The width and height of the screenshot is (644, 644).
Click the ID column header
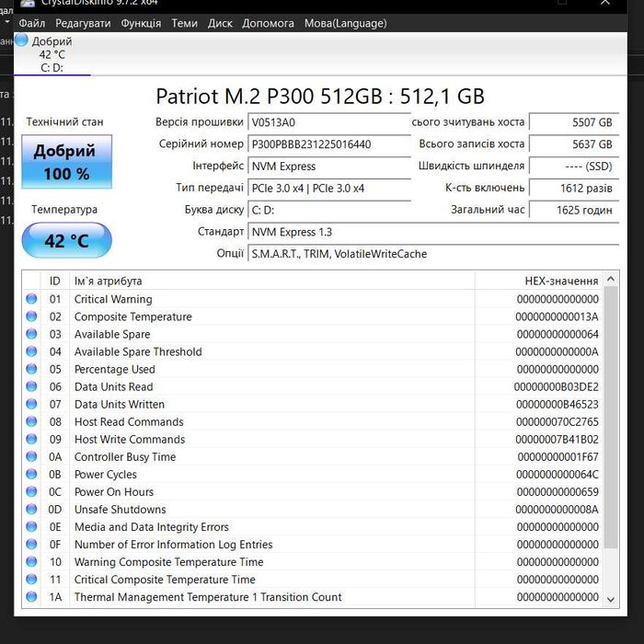55,281
